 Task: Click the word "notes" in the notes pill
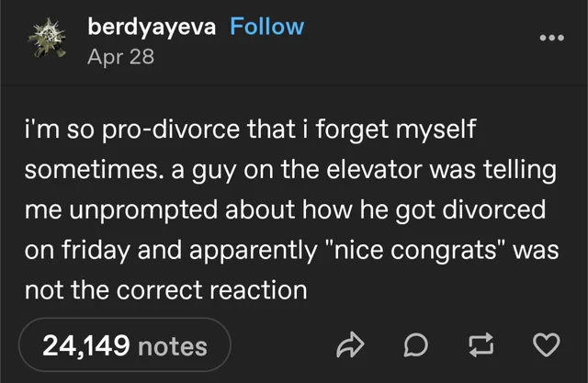[172, 346]
